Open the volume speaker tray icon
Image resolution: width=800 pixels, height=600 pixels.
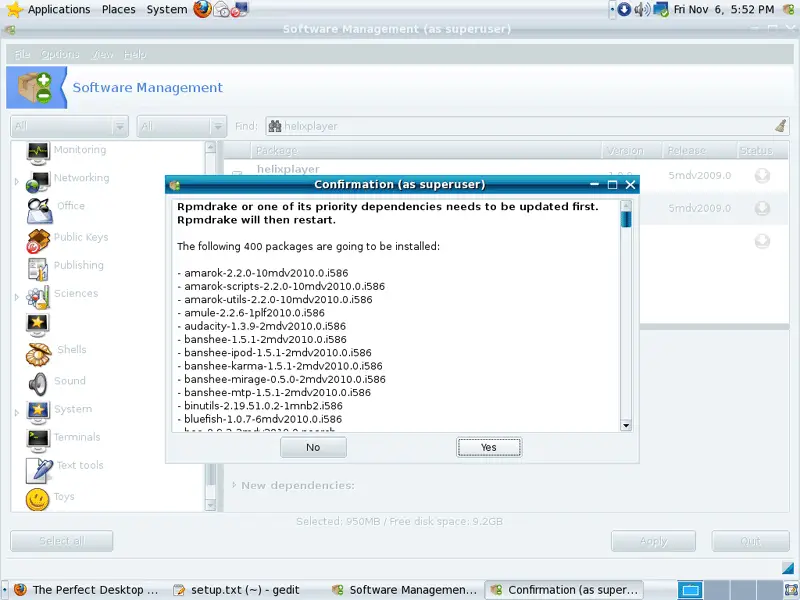point(642,9)
